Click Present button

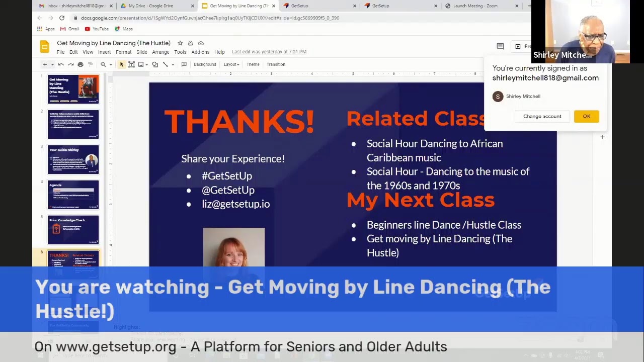(x=522, y=46)
